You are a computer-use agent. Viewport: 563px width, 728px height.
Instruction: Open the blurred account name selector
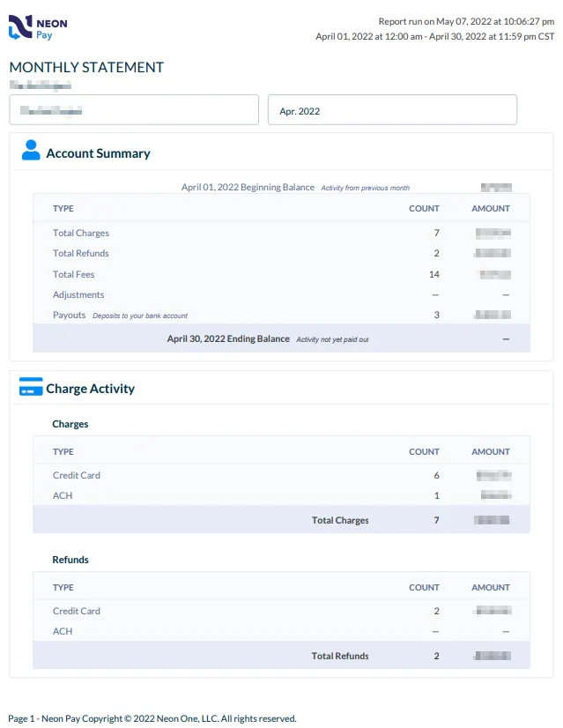(x=134, y=110)
